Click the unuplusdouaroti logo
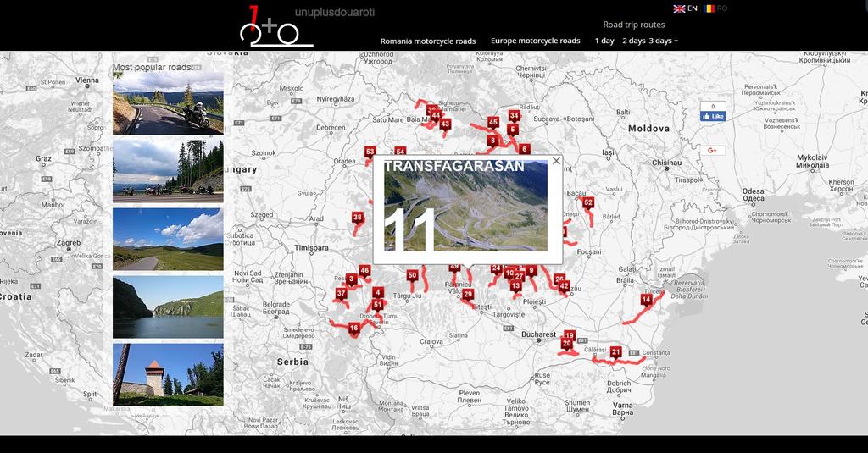Image resolution: width=868 pixels, height=453 pixels. click(276, 26)
